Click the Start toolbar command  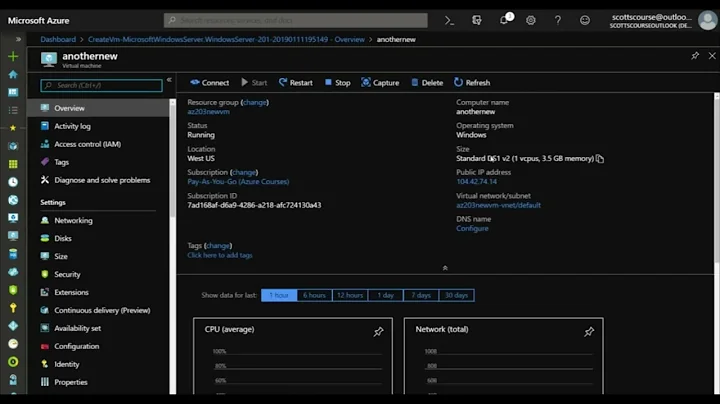(254, 83)
